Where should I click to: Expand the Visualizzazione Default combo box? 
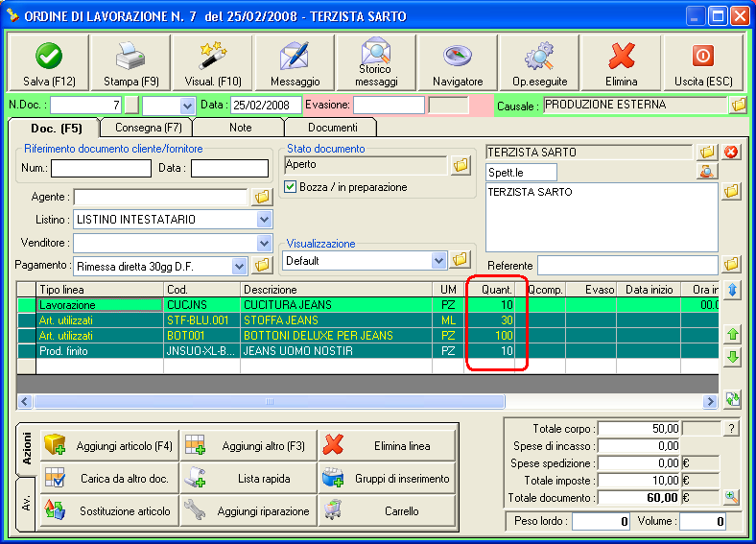439,260
